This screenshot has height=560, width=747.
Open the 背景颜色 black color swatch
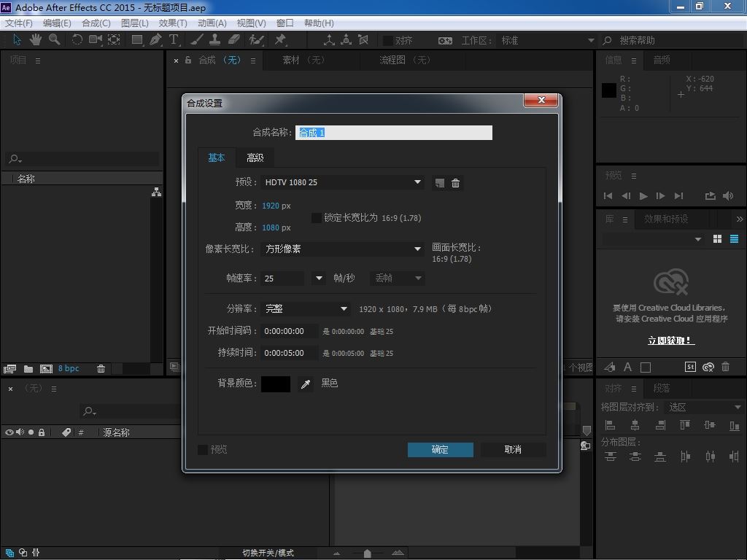[x=275, y=384]
